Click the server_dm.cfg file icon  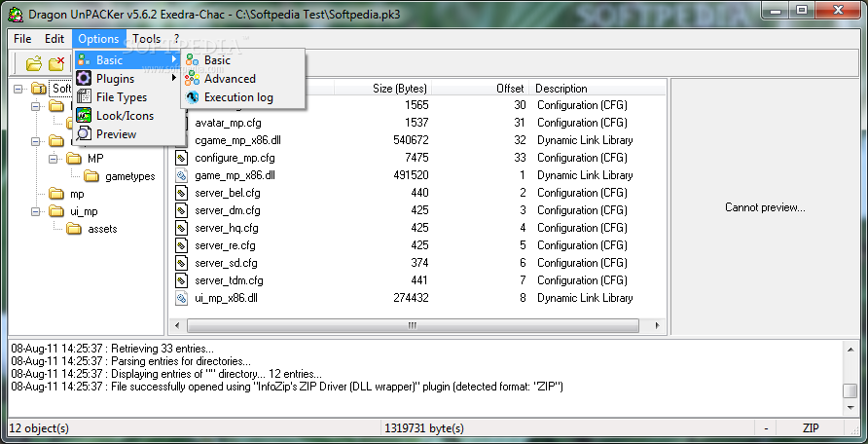182,210
